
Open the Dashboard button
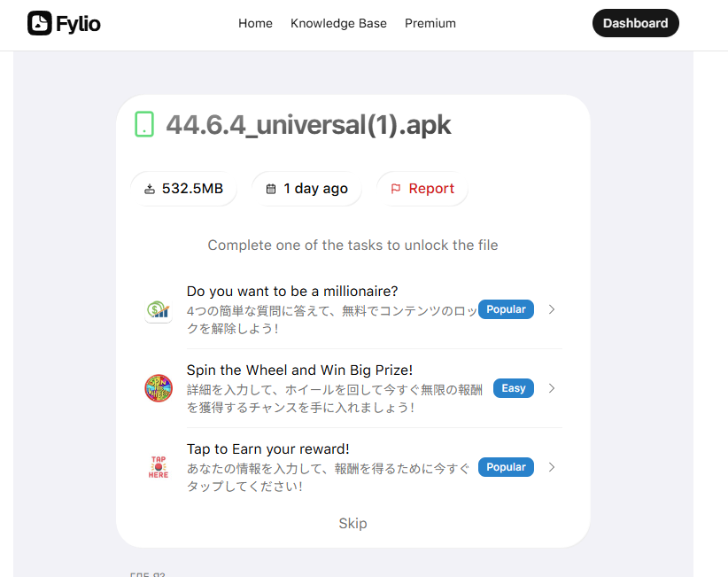(635, 23)
